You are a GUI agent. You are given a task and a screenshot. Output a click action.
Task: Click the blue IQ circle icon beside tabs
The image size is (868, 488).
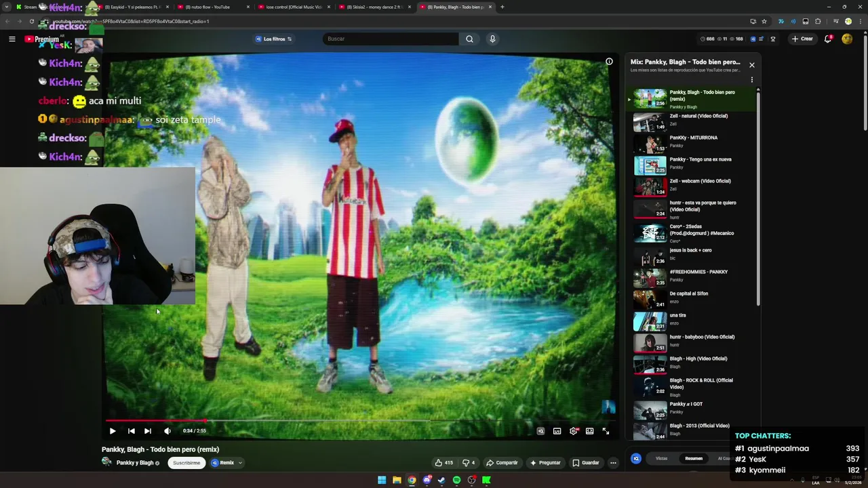[x=636, y=459]
